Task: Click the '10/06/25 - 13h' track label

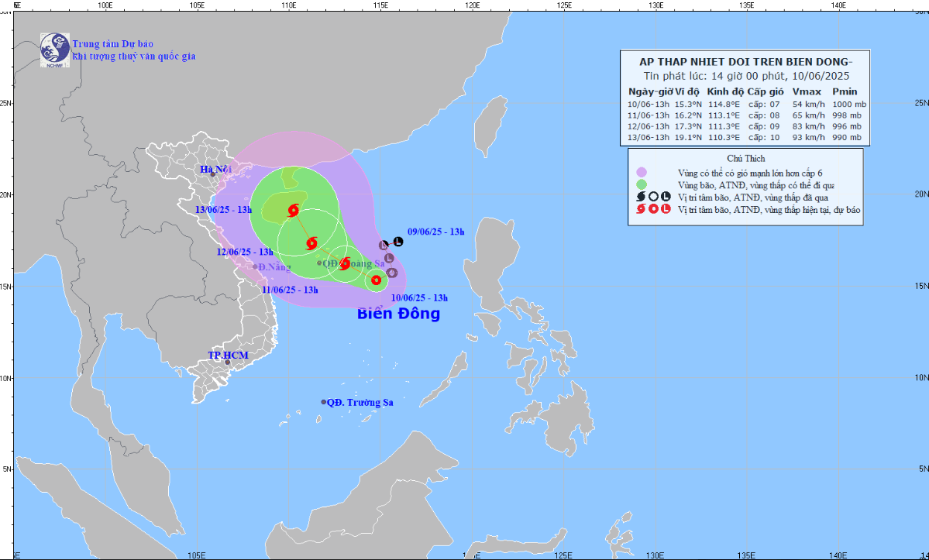Action: pos(419,298)
